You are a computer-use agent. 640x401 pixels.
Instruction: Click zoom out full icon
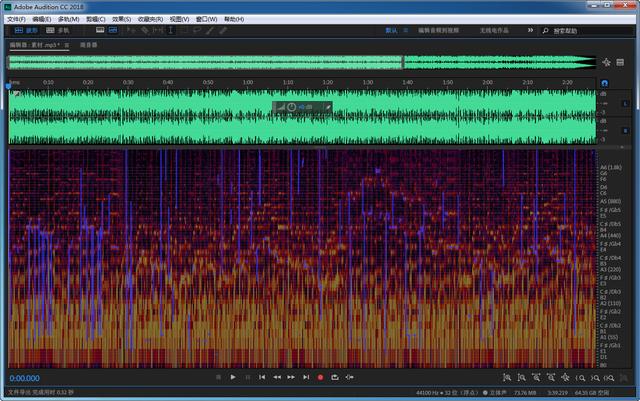(x=565, y=378)
